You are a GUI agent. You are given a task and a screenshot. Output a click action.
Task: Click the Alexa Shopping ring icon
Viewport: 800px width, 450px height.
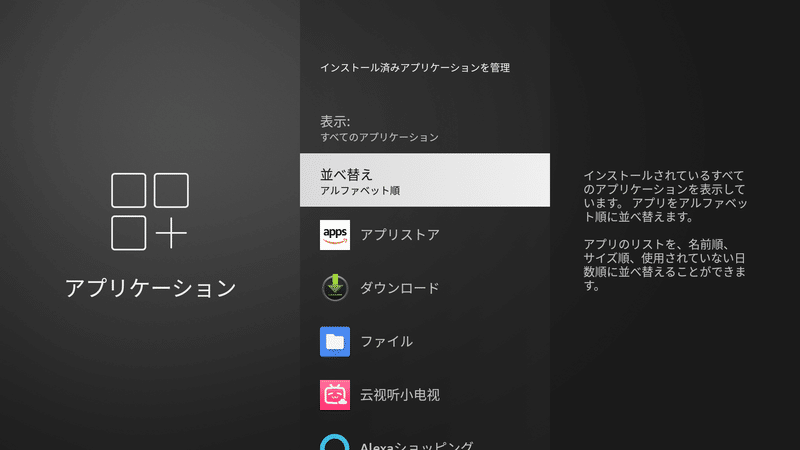[x=335, y=442]
